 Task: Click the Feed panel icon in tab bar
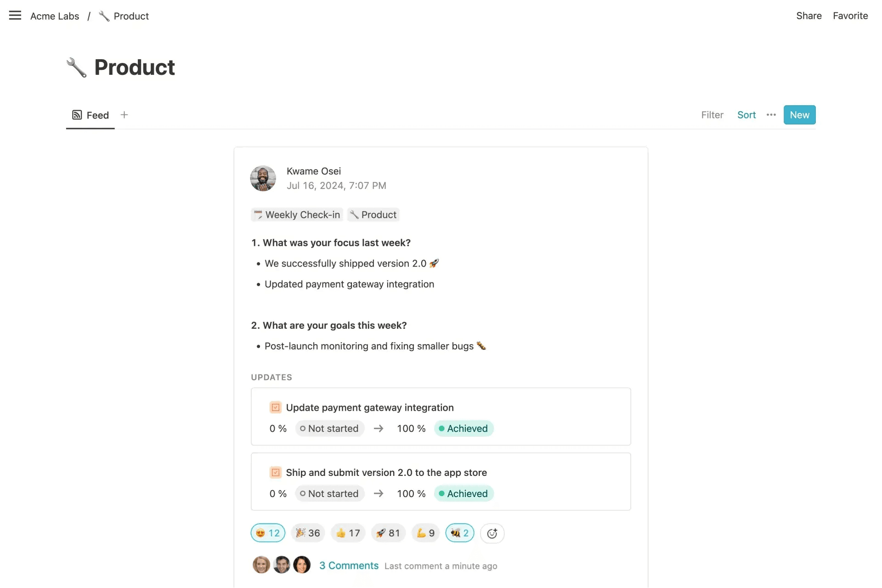tap(77, 114)
